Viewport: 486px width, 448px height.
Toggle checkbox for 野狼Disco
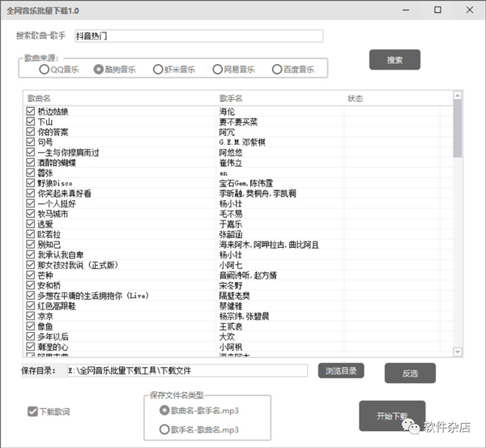click(31, 182)
